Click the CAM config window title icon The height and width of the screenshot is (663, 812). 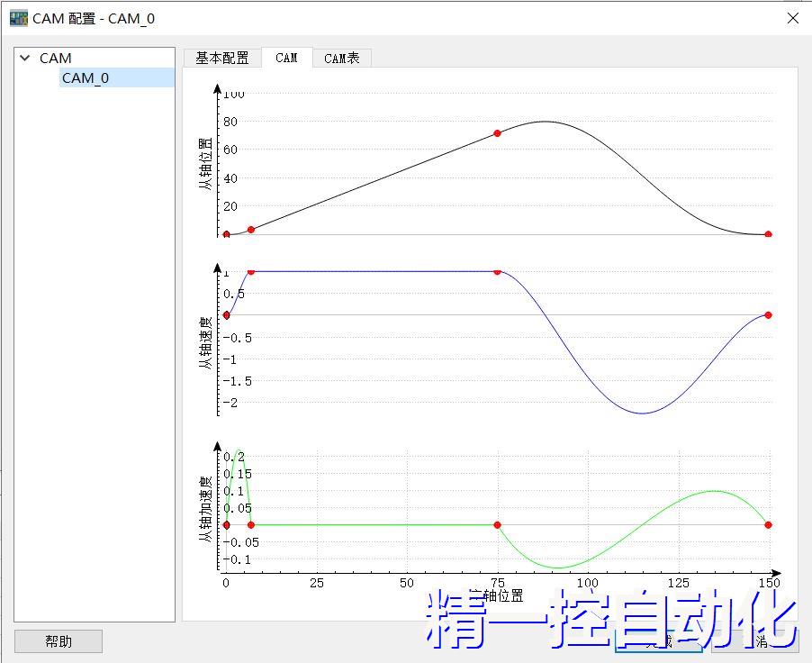18,18
